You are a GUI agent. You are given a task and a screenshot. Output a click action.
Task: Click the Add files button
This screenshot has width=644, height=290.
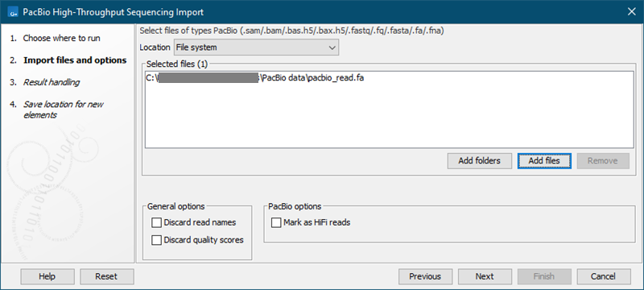tap(544, 160)
